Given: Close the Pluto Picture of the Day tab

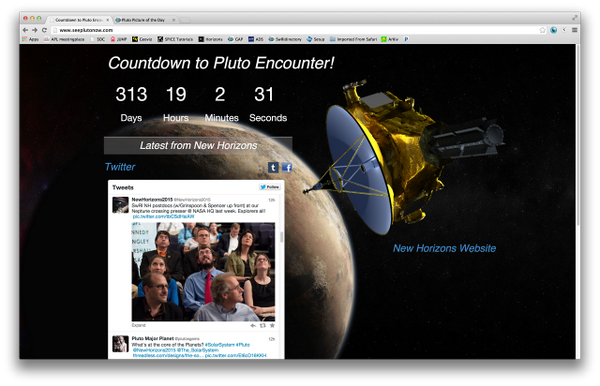Looking at the screenshot, I should point(173,20).
